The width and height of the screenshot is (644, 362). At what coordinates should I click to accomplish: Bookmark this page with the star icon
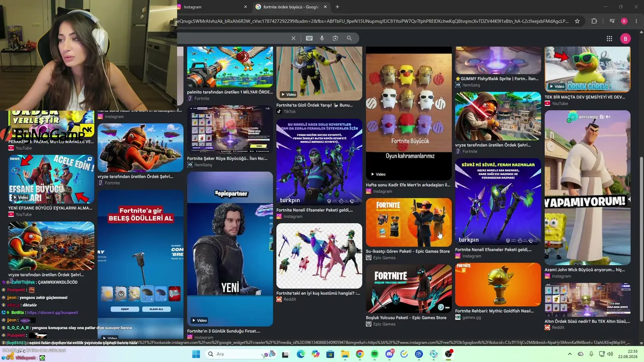[x=577, y=21]
